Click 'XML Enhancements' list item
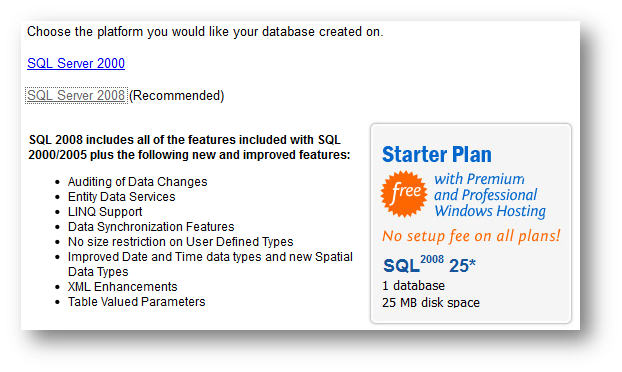Viewport: 622px width, 372px height. [122, 287]
